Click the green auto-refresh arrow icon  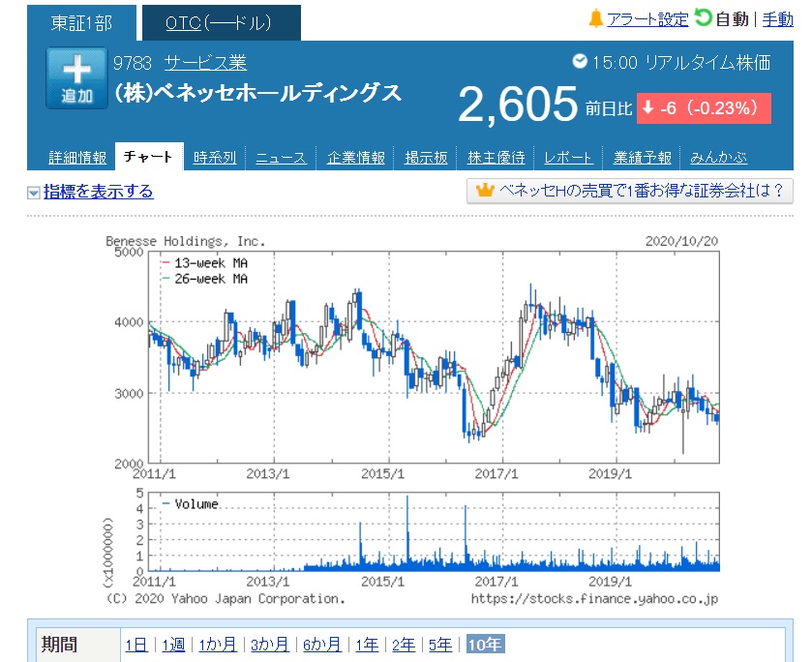click(x=703, y=17)
